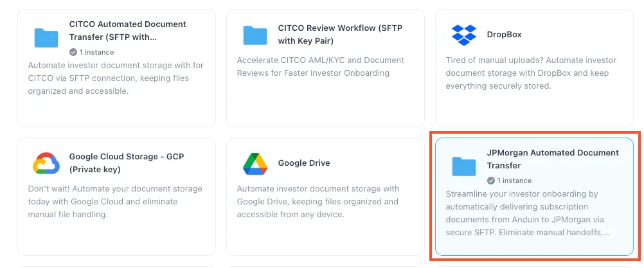Open the JPMorgan Automated Document Transfer title
Viewport: 644px width, 268px height.
tap(553, 159)
